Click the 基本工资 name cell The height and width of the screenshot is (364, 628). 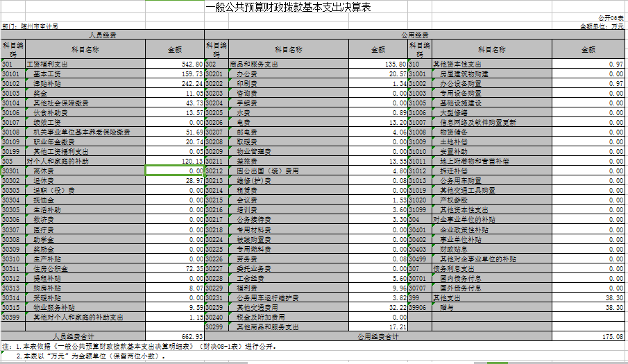click(85, 73)
